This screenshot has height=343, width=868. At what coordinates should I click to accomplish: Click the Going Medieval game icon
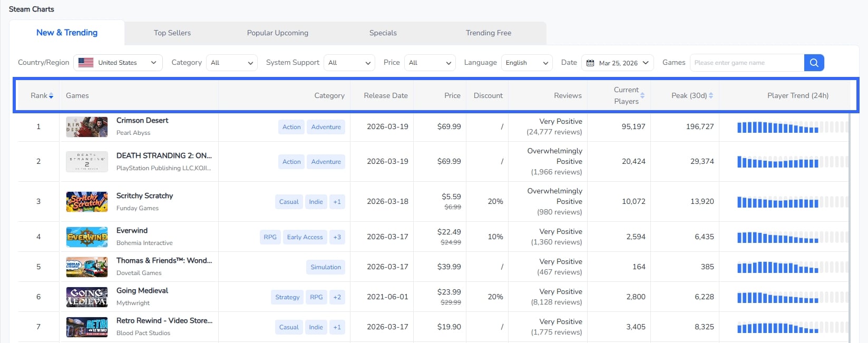coord(87,297)
